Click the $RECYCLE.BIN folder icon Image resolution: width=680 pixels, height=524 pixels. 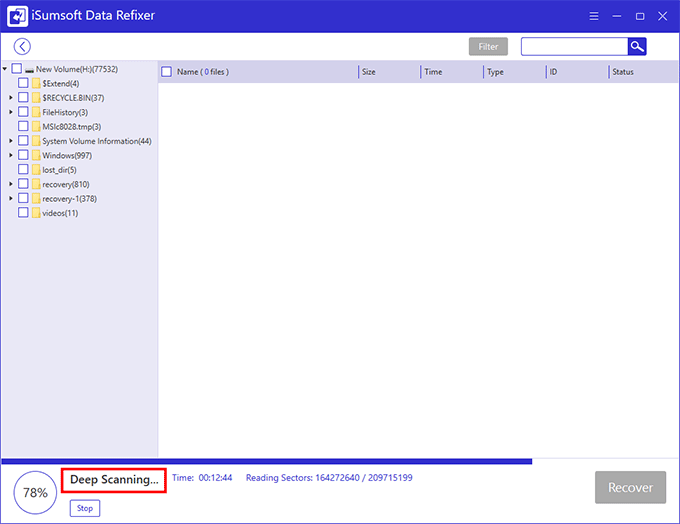click(x=36, y=98)
